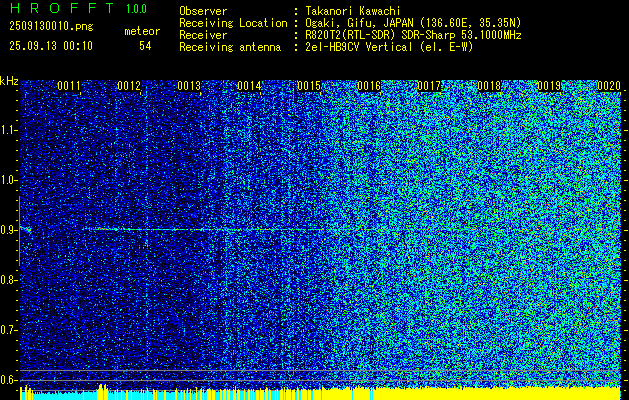Click the 0016 time marker
Viewport: 629px width, 400px height.
click(x=369, y=86)
